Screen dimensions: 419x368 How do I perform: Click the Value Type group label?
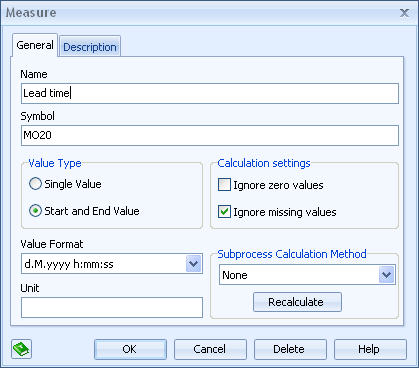coord(55,163)
